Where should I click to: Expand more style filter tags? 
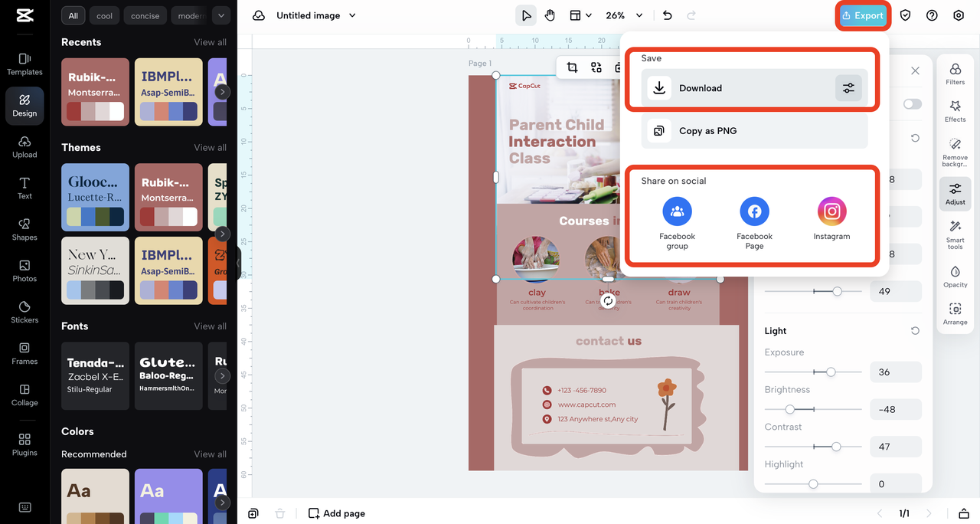coord(221,15)
